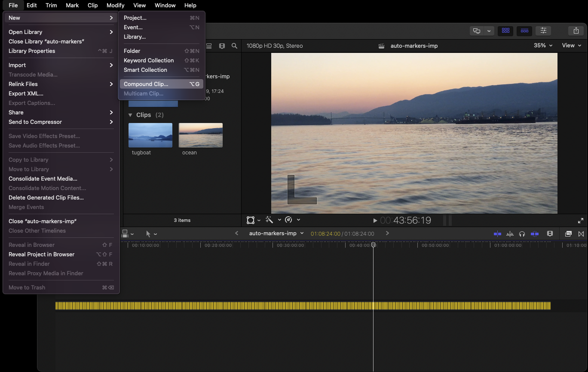
Task: Open the Modify menu in menu bar
Action: 115,5
